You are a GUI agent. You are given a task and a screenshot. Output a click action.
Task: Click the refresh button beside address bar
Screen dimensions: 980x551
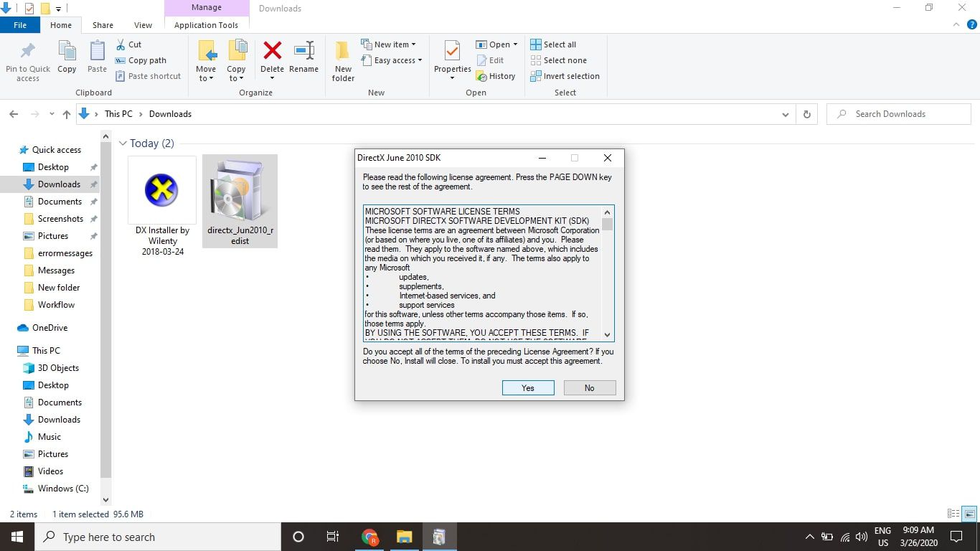pyautogui.click(x=806, y=114)
